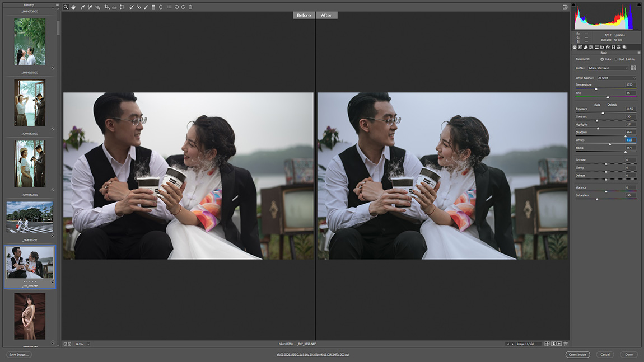Click the Before view label
The height and width of the screenshot is (362, 644).
[304, 15]
